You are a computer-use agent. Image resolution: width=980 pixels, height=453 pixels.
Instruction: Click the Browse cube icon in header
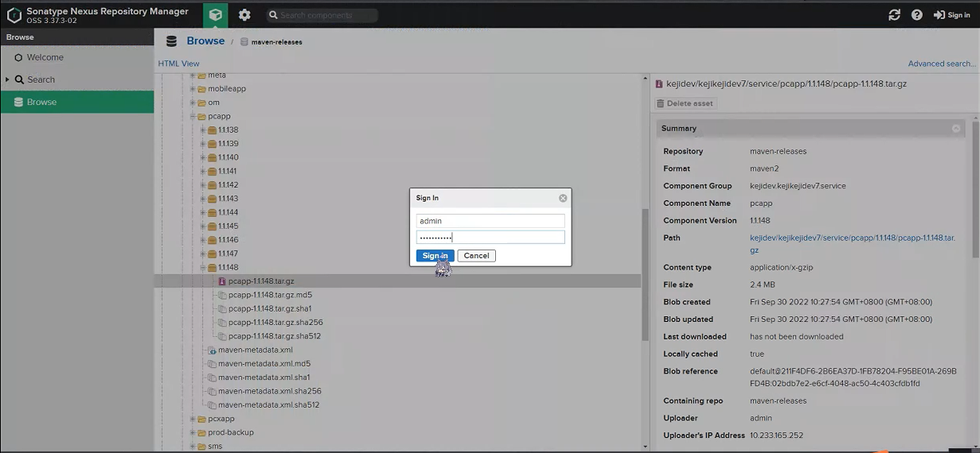coord(215,15)
